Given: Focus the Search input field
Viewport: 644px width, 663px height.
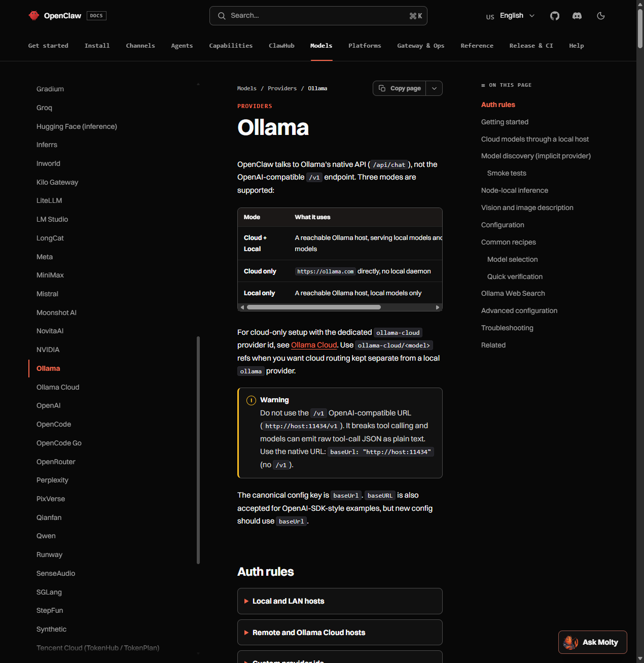Looking at the screenshot, I should pos(318,16).
